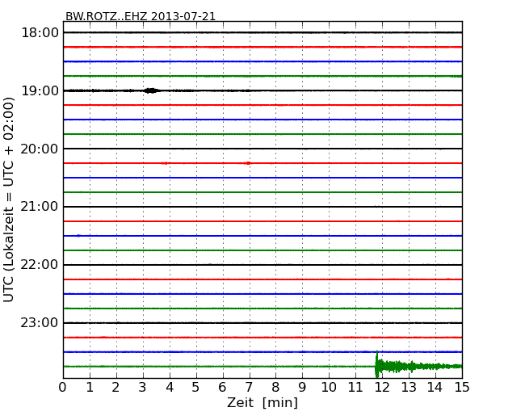The image size is (525, 420).
Task: Click the x-axis tick label 4
Action: click(170, 387)
